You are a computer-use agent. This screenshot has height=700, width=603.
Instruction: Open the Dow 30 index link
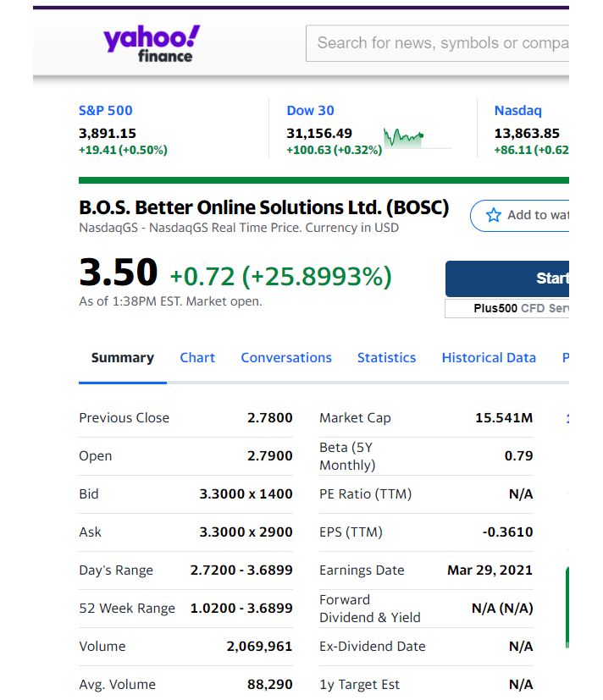(x=311, y=110)
